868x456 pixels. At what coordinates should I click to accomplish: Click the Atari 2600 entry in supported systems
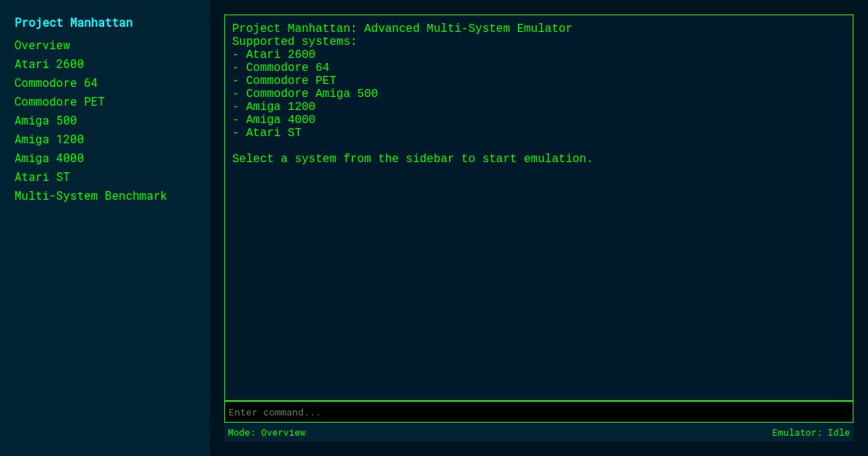tap(275, 54)
